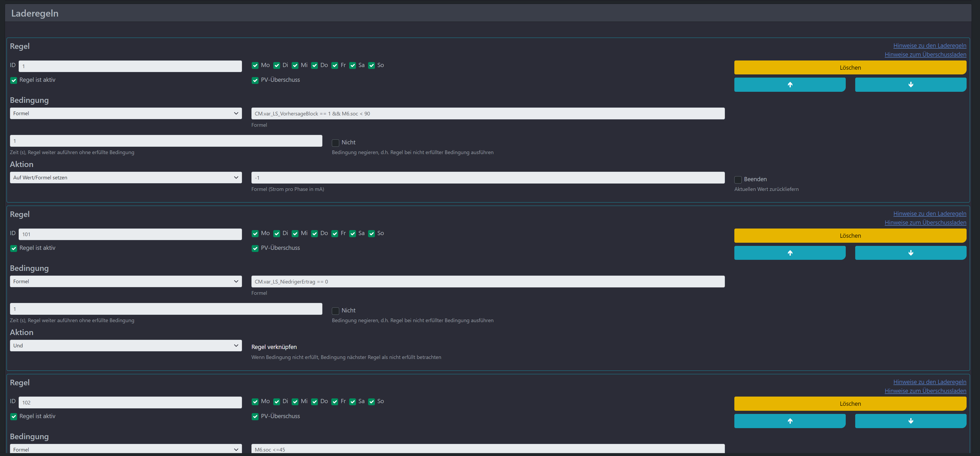Move rule 102 up with arrow button

790,420
